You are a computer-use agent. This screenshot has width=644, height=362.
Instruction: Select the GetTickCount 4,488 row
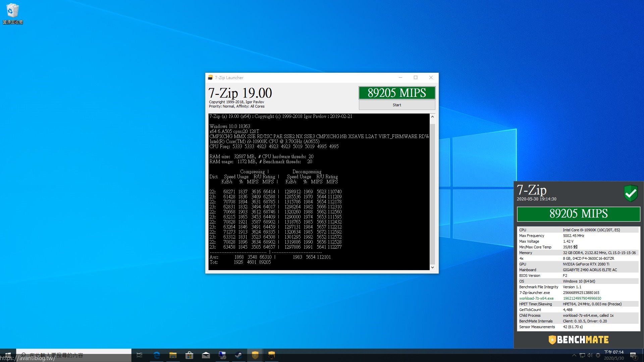coord(579,310)
